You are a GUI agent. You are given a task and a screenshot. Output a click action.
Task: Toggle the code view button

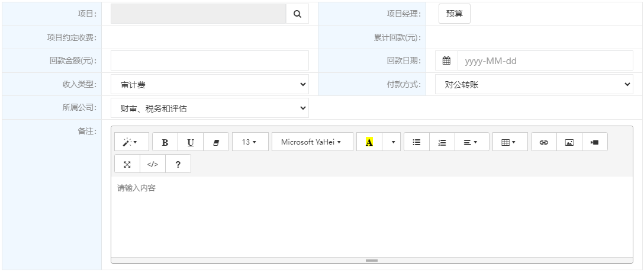coord(152,164)
